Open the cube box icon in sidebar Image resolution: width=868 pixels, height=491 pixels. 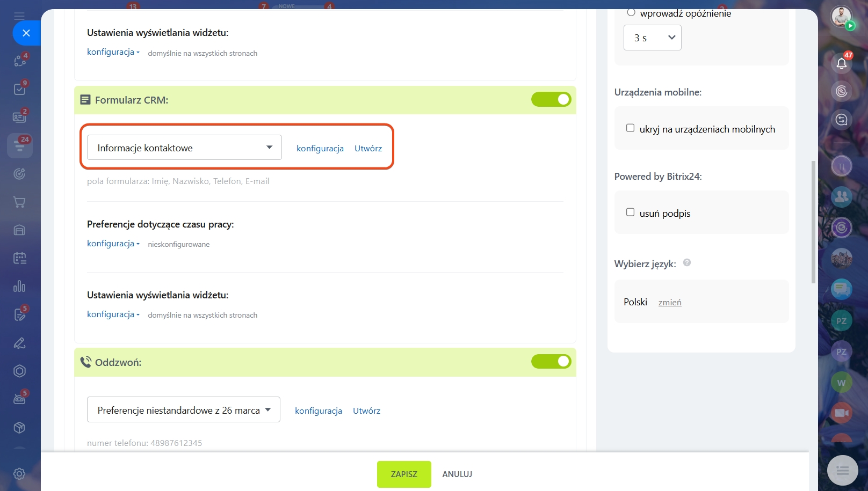tap(20, 428)
